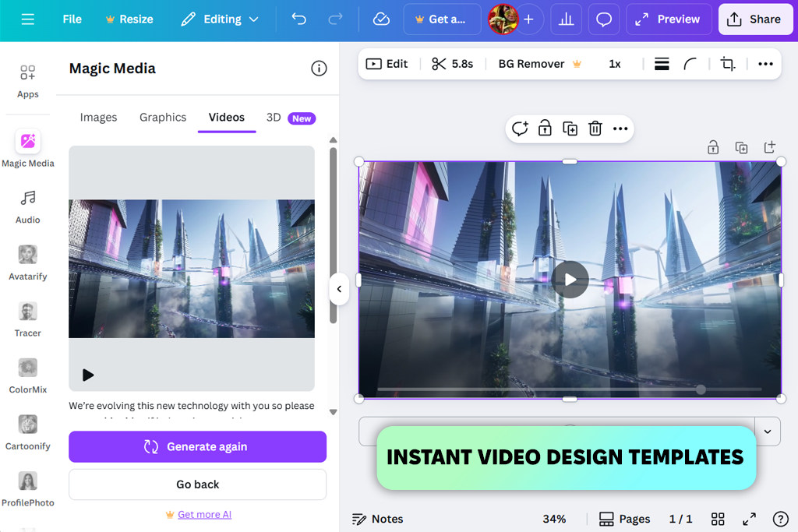Duplicate the selected element

[570, 129]
